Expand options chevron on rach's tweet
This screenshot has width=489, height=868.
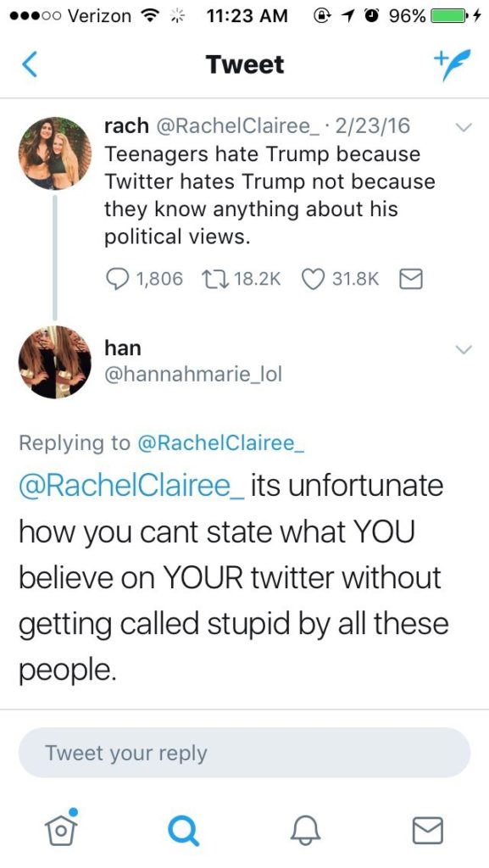(x=463, y=127)
